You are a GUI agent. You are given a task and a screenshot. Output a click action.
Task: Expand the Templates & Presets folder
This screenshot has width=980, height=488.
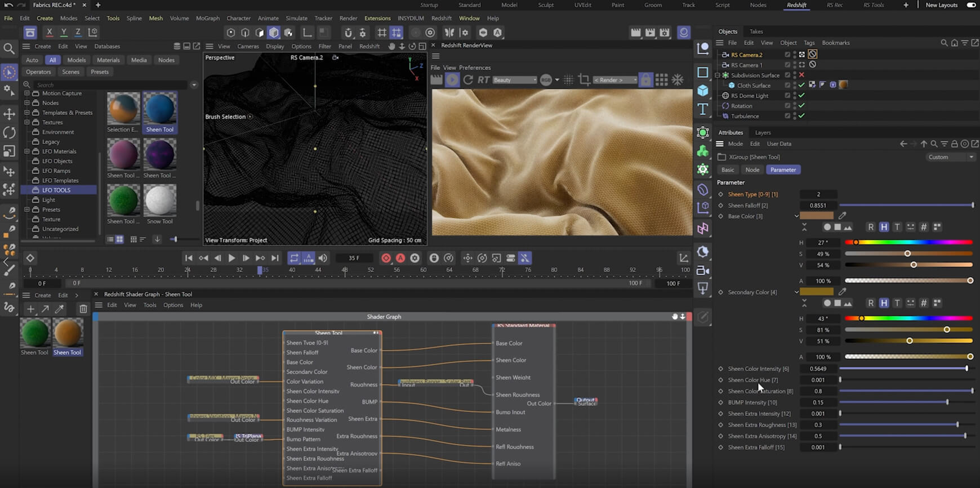pyautogui.click(x=26, y=113)
